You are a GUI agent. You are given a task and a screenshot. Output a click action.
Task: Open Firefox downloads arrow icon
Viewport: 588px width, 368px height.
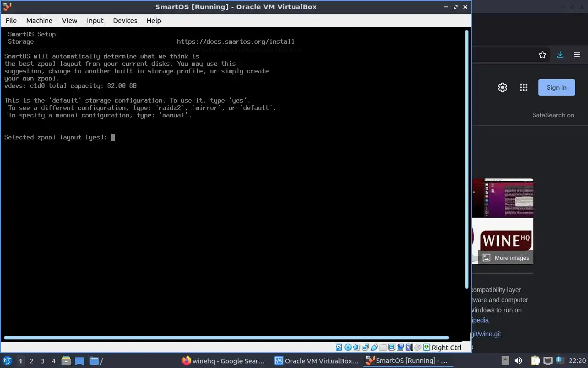[x=560, y=55]
